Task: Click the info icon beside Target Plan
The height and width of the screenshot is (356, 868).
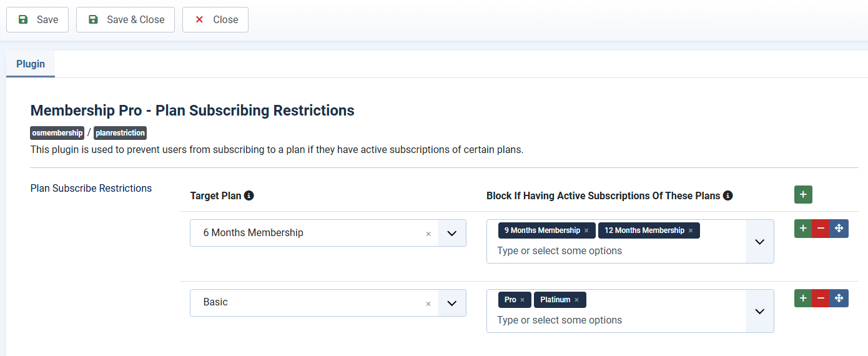Action: (x=249, y=195)
